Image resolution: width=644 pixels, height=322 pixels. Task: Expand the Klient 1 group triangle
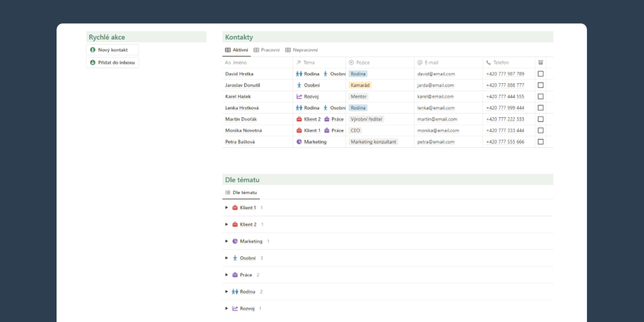click(x=227, y=207)
